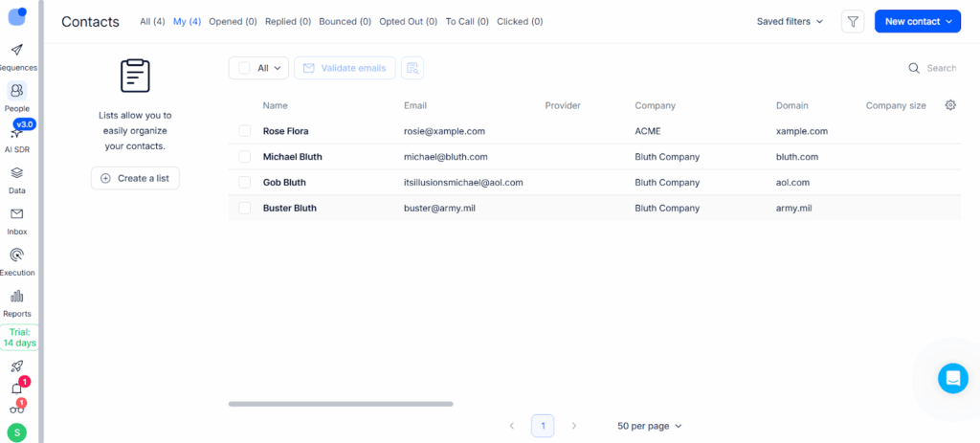Click email buster@army.mil

coord(440,208)
